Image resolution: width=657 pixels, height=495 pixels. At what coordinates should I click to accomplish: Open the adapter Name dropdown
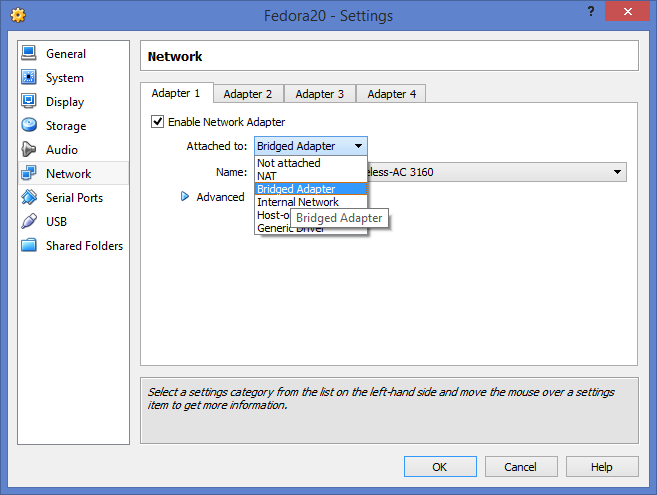click(497, 172)
